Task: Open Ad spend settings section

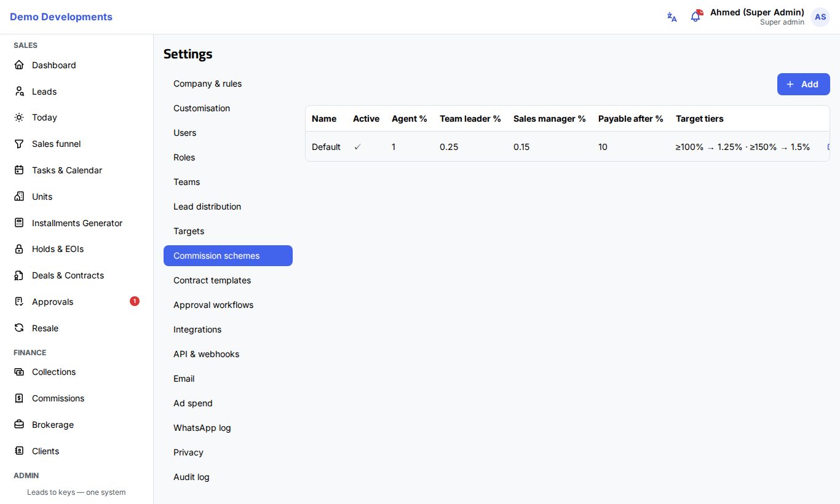Action: [228, 403]
